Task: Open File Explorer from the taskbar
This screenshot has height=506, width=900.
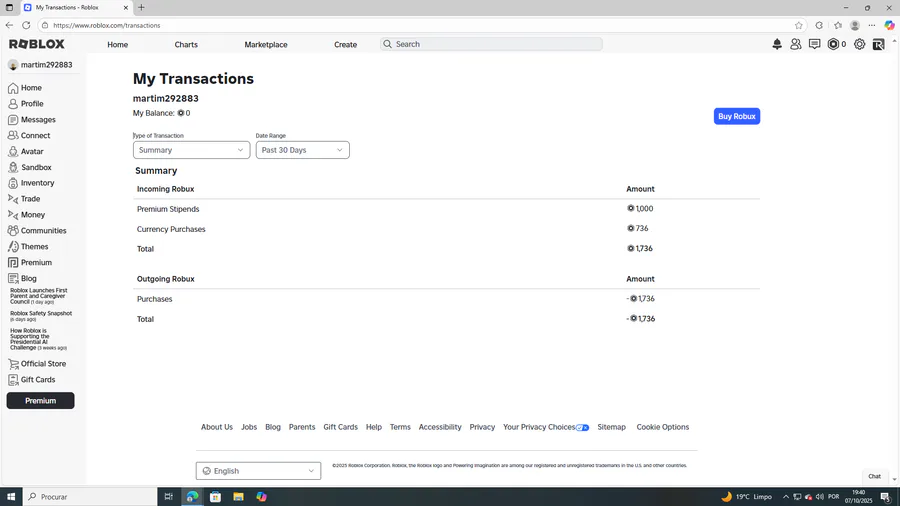Action: [x=238, y=497]
